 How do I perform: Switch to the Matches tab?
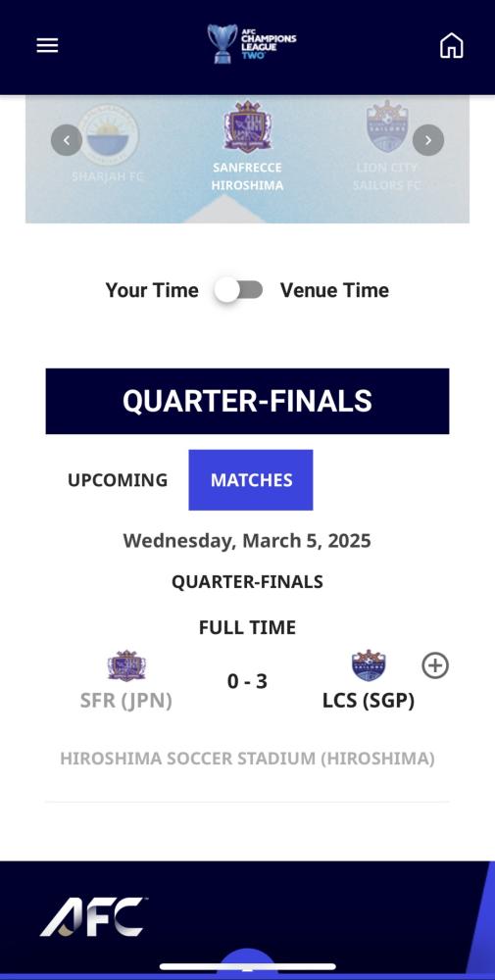[251, 480]
